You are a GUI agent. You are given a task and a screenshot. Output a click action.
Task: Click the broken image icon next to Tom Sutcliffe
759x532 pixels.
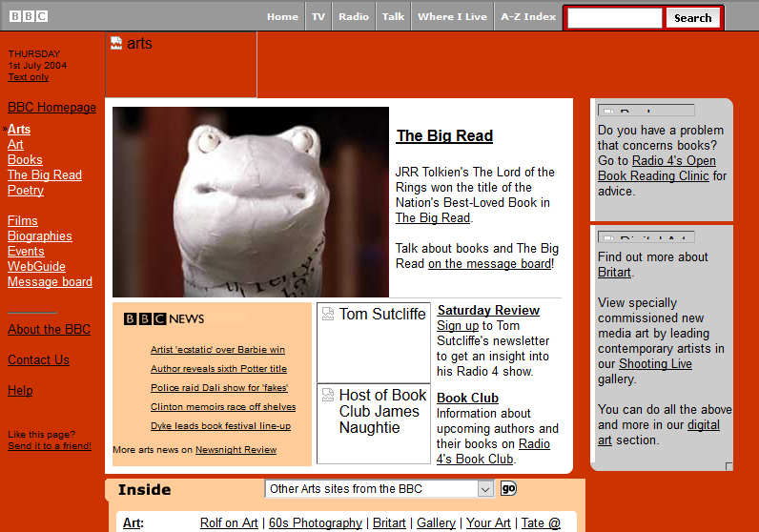pyautogui.click(x=328, y=314)
